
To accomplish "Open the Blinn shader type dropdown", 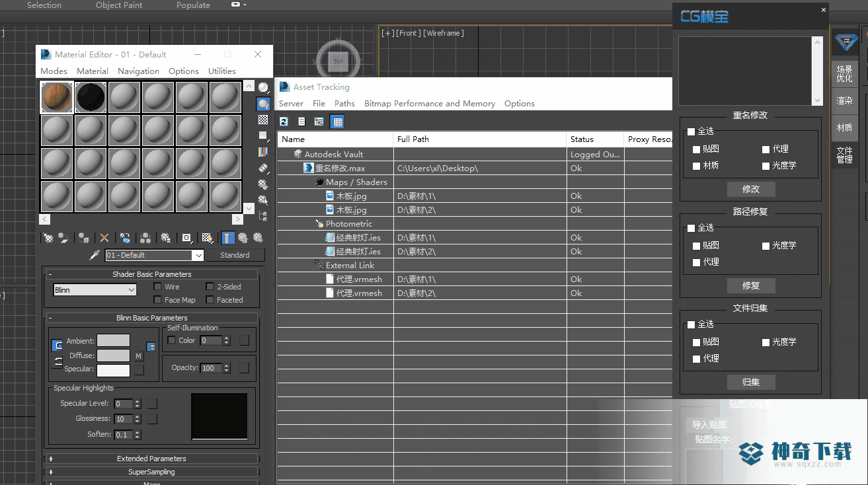I will pos(95,290).
